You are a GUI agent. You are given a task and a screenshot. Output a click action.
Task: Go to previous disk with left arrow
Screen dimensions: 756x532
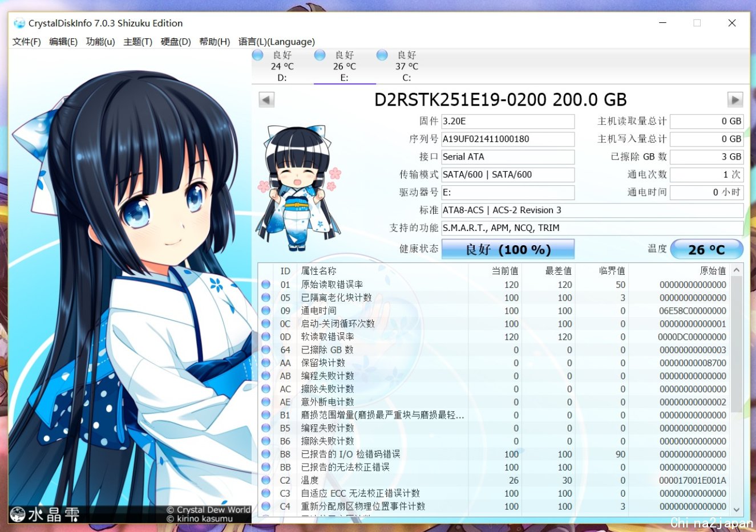tap(266, 100)
